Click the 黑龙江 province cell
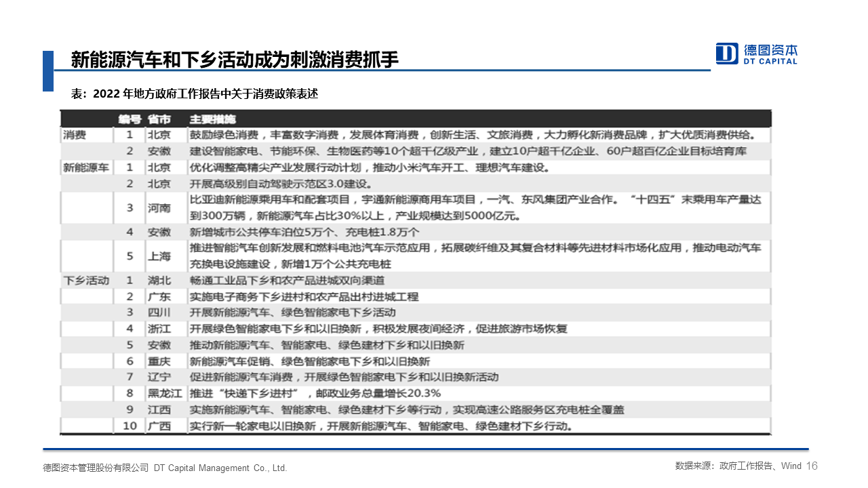Screen dimensions: 868x488 (165, 393)
